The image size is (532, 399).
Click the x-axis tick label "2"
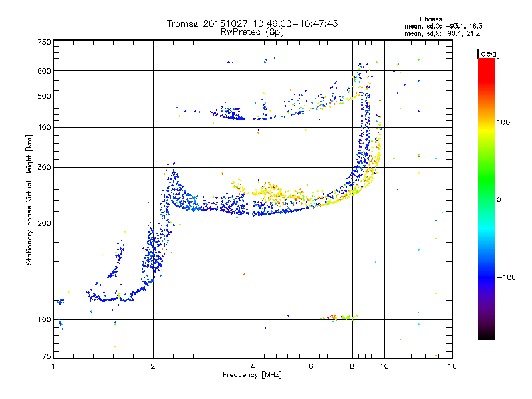click(x=153, y=366)
